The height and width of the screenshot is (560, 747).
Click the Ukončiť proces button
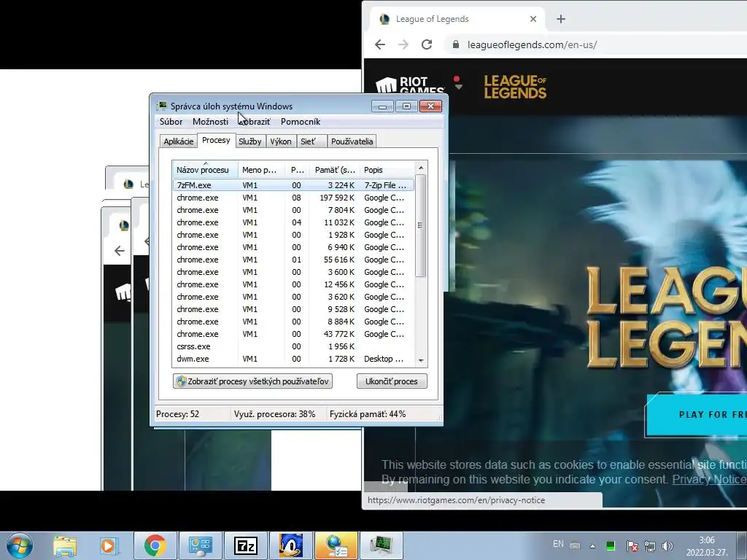392,381
